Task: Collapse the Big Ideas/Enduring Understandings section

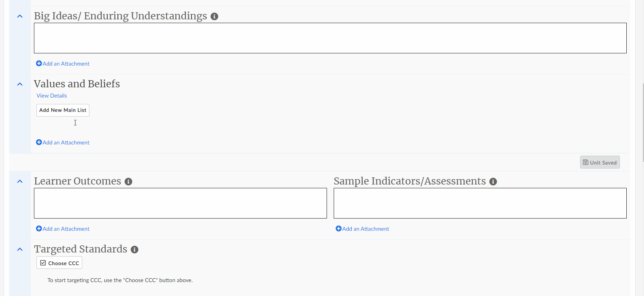Action: [19, 16]
